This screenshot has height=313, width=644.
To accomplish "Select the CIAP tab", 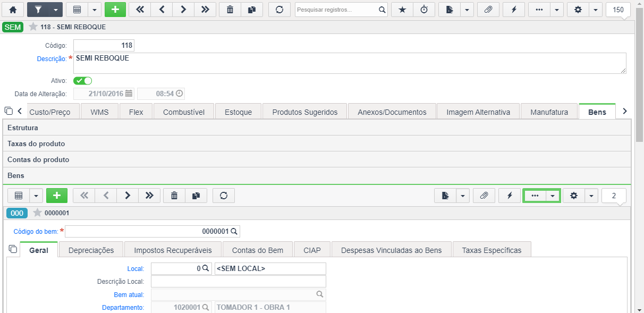I will 312,250.
